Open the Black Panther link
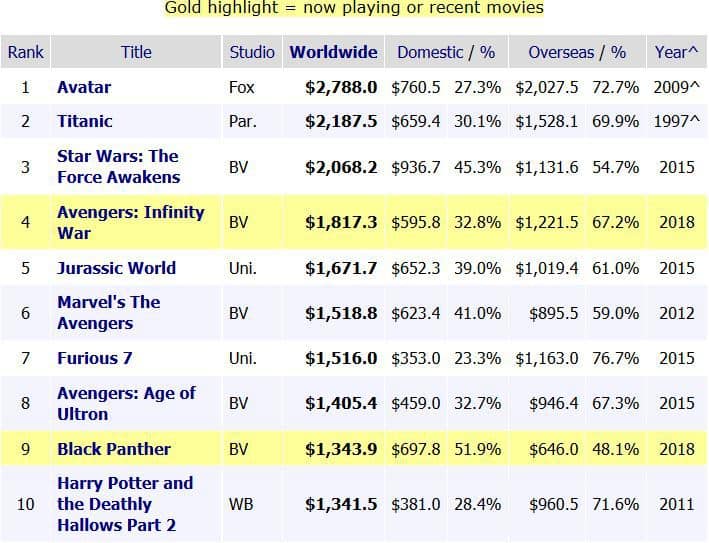The height and width of the screenshot is (543, 709). [x=114, y=449]
